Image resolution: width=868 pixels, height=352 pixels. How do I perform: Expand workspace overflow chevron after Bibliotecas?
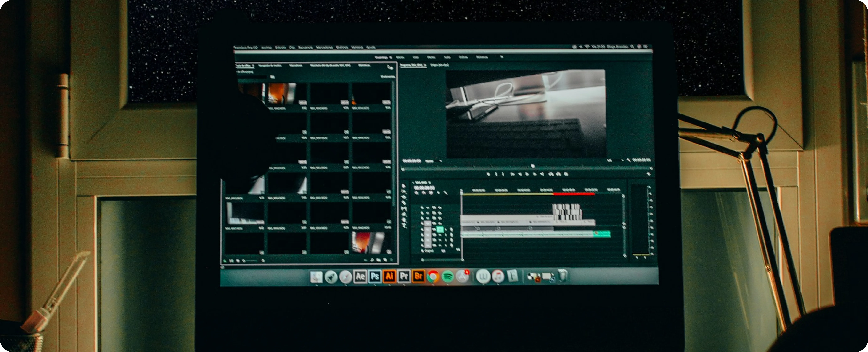tap(502, 57)
